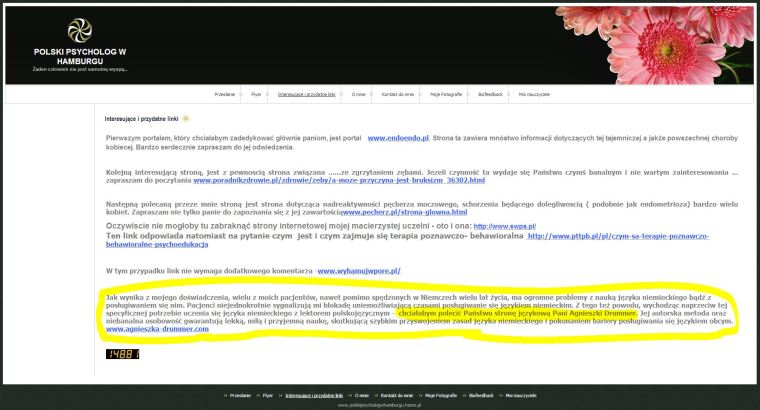Visit the www.agnieszka-drummer.com link
Screen dimensions: 760x410
click(x=157, y=329)
